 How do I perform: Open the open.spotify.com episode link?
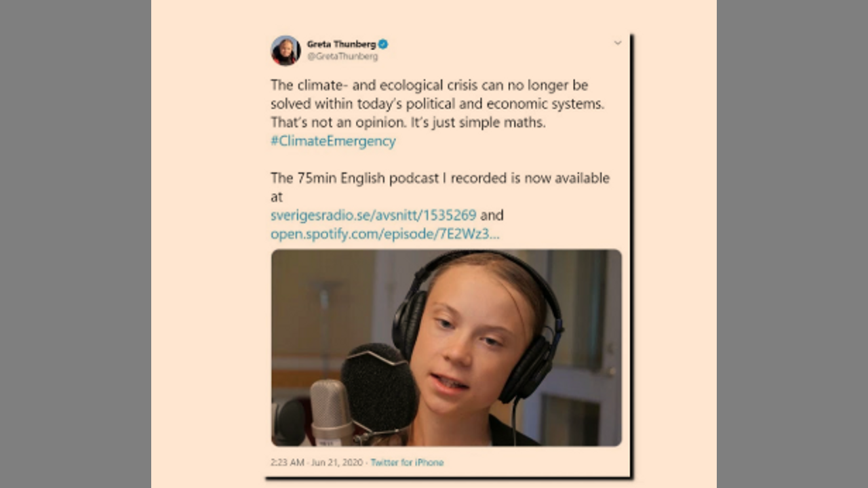385,234
